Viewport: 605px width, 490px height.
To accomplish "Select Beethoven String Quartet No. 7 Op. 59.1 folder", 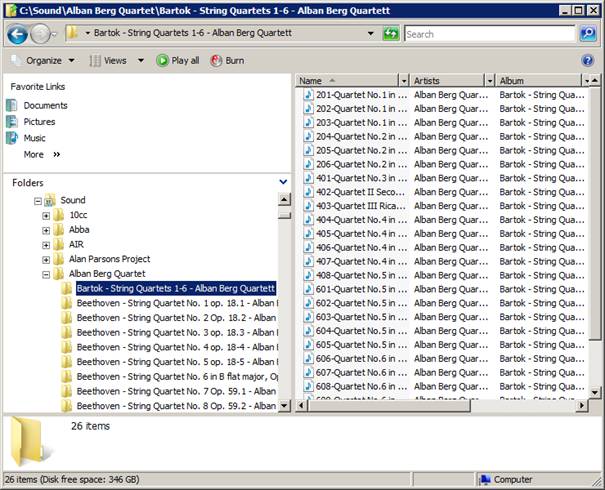I will [x=175, y=391].
